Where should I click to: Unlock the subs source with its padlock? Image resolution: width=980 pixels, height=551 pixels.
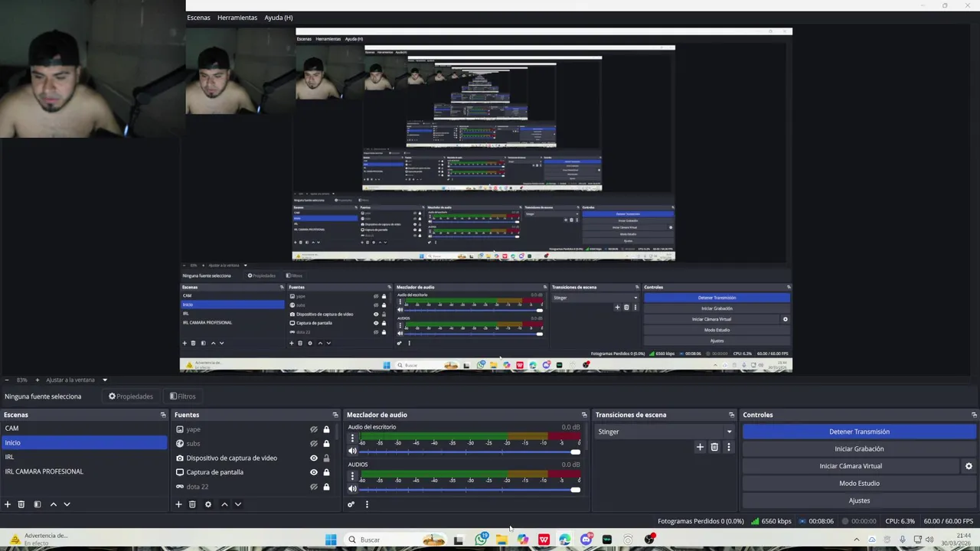(326, 443)
